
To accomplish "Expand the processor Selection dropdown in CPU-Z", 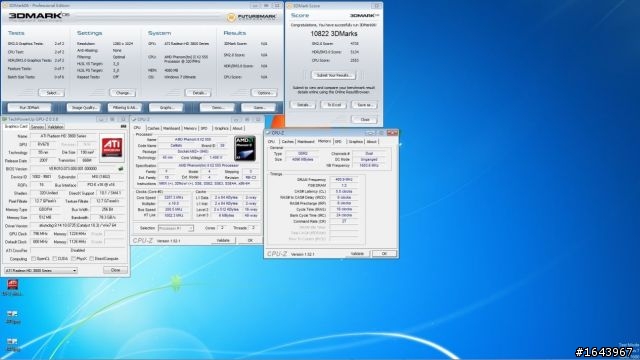I will point(176,228).
